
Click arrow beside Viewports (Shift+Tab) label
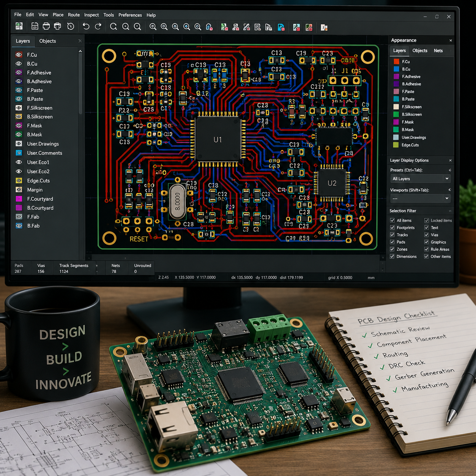pyautogui.click(x=450, y=190)
